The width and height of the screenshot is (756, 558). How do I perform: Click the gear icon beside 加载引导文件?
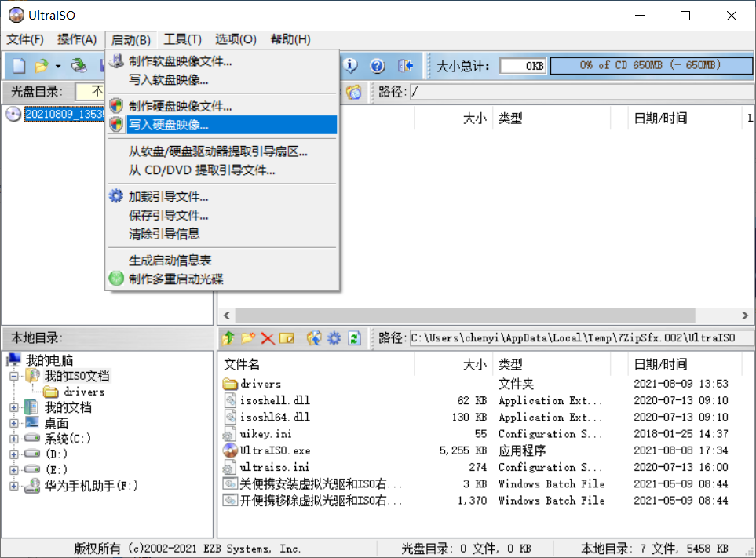(116, 196)
